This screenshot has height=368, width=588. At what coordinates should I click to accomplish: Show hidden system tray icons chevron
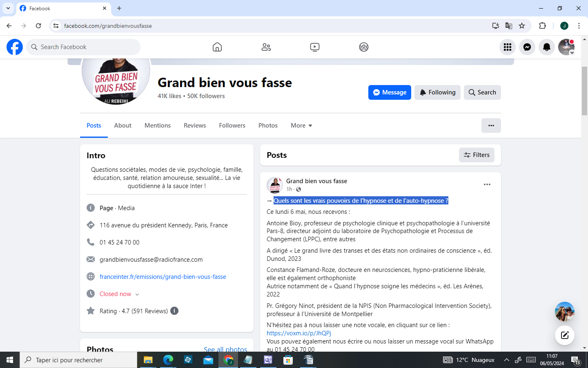point(506,360)
